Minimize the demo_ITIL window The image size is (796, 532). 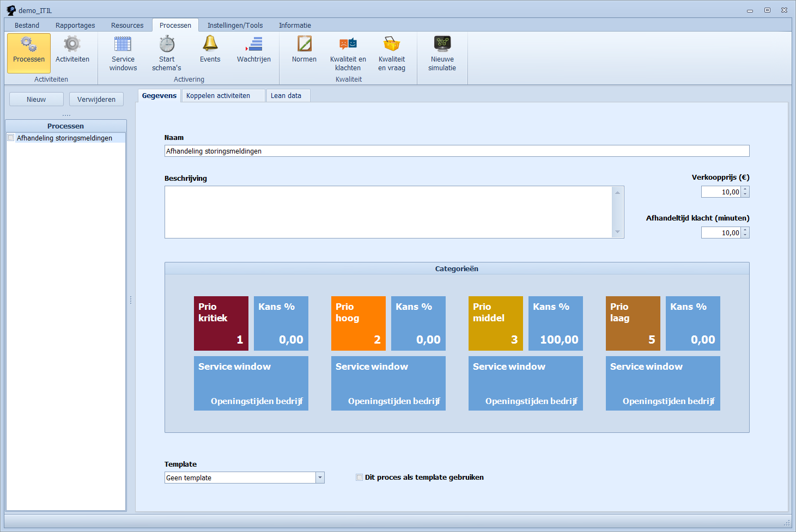[750, 10]
